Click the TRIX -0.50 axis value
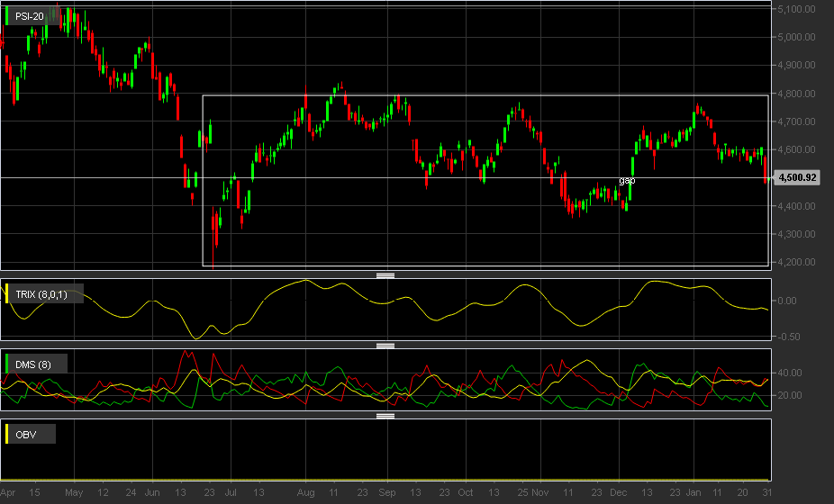This screenshot has width=834, height=504. click(x=787, y=337)
